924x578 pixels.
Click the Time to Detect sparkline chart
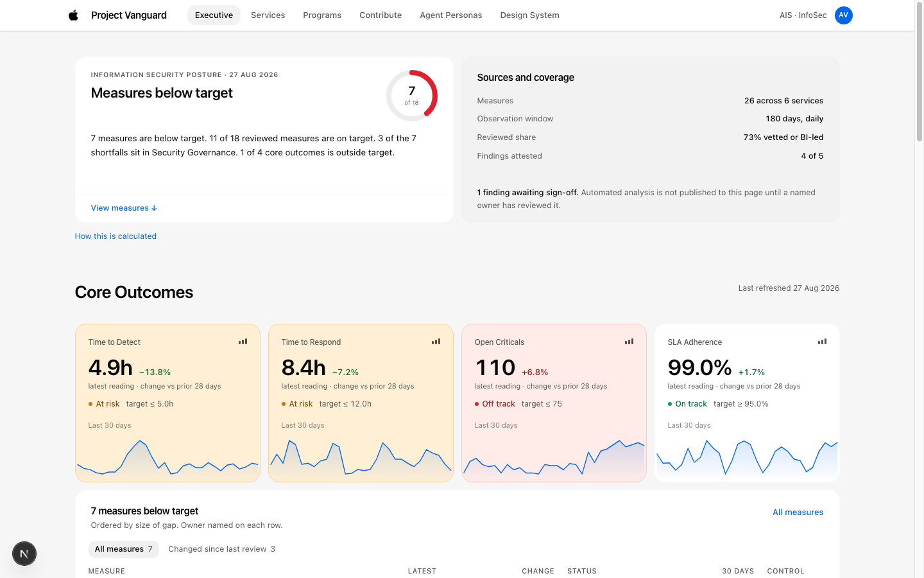pyautogui.click(x=167, y=459)
